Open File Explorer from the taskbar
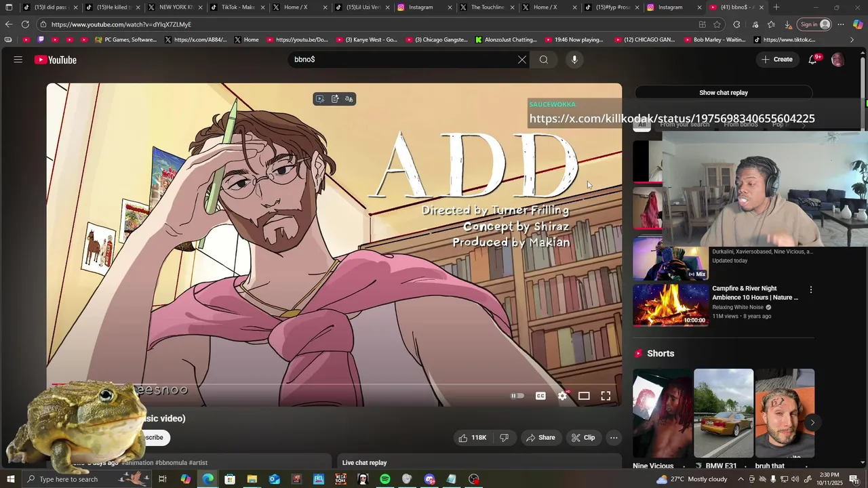Image resolution: width=868 pixels, height=488 pixels. click(252, 479)
